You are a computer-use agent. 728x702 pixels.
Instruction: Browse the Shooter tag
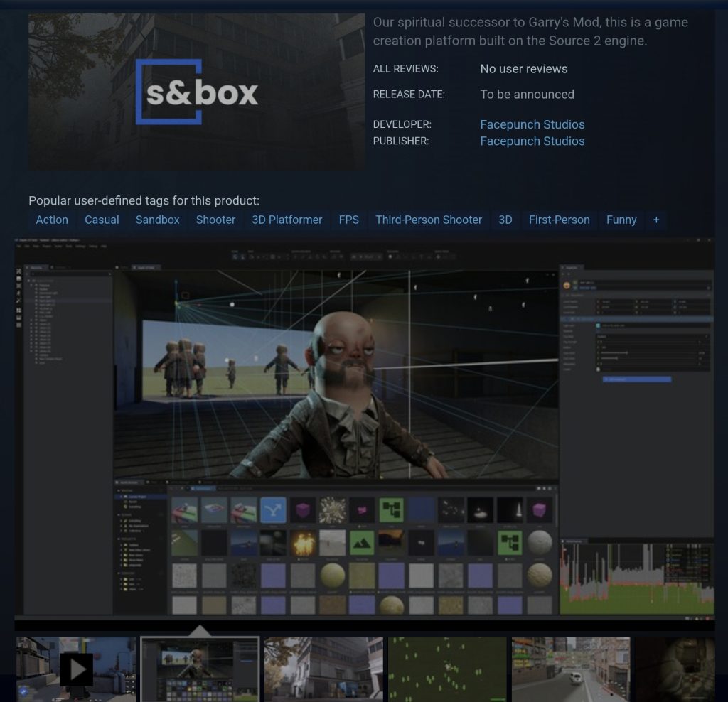click(215, 220)
